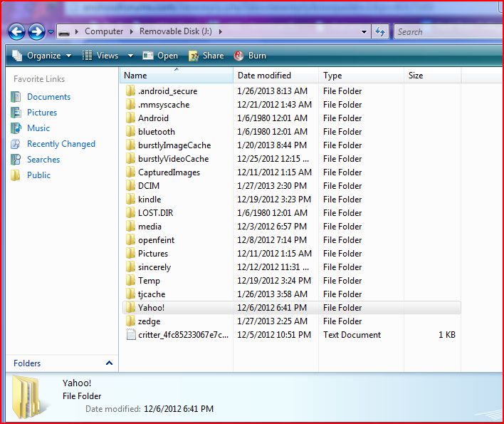504x424 pixels.
Task: Select the kindle folder icon
Action: [x=130, y=200]
